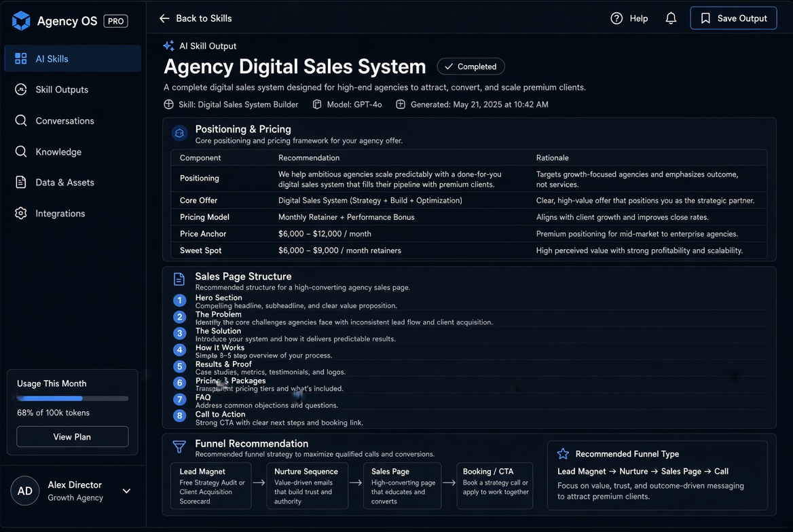Click the Generated date icon
The height and width of the screenshot is (532, 793).
(x=401, y=104)
